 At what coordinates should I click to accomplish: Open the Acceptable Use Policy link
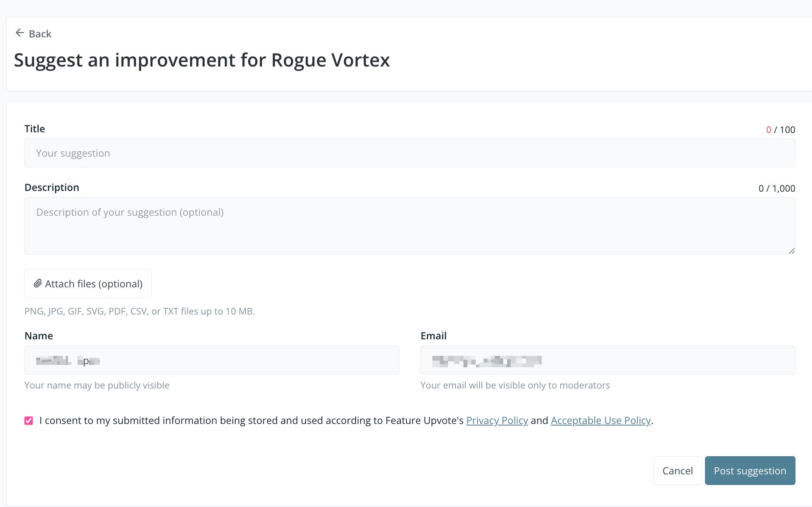tap(600, 421)
